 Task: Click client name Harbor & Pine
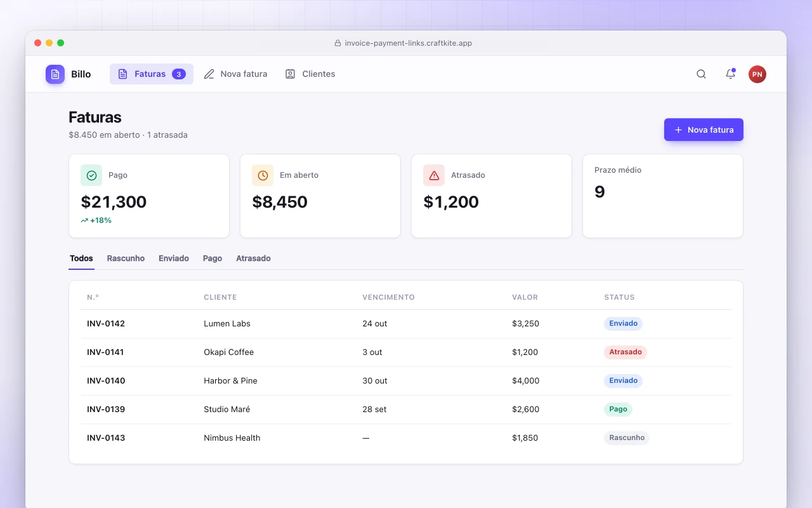coord(230,381)
